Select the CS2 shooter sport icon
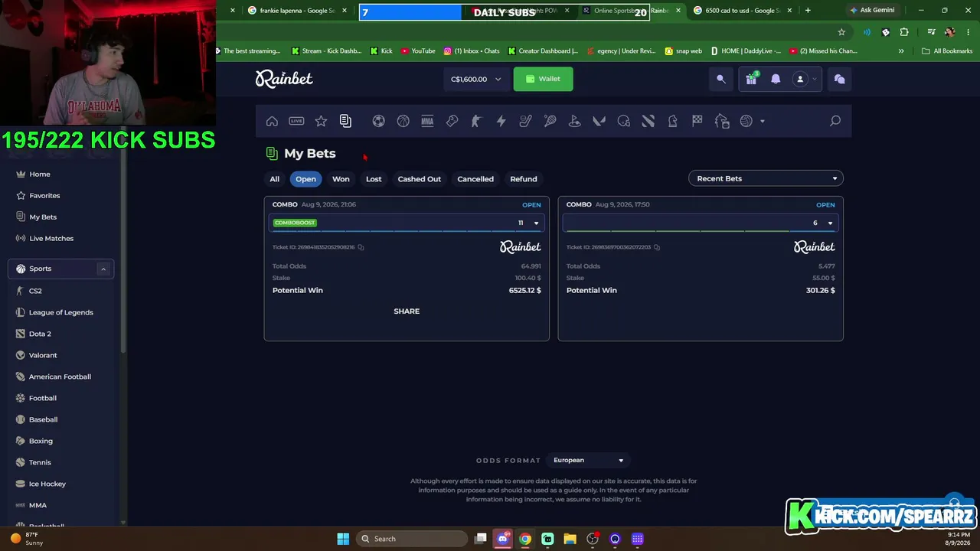Image resolution: width=980 pixels, height=551 pixels. [x=476, y=121]
